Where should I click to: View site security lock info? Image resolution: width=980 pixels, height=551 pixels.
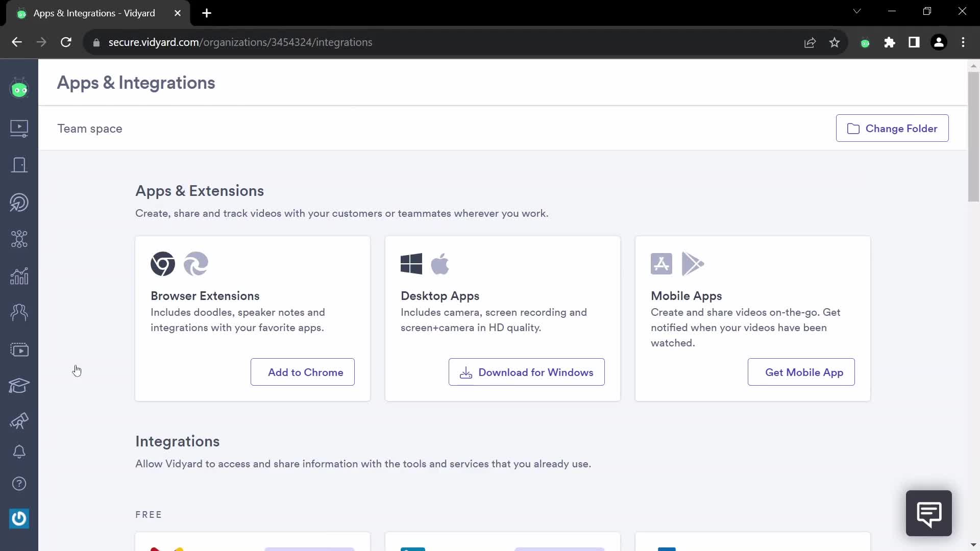tap(96, 43)
